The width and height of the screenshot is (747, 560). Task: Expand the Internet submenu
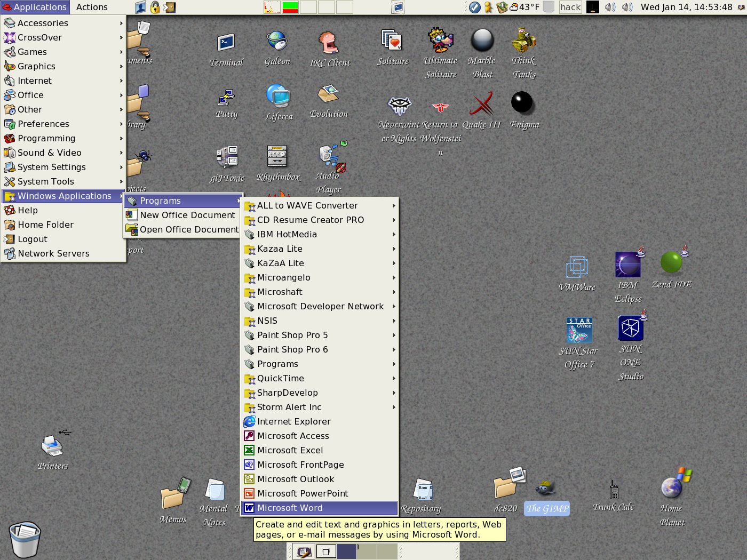[x=63, y=81]
